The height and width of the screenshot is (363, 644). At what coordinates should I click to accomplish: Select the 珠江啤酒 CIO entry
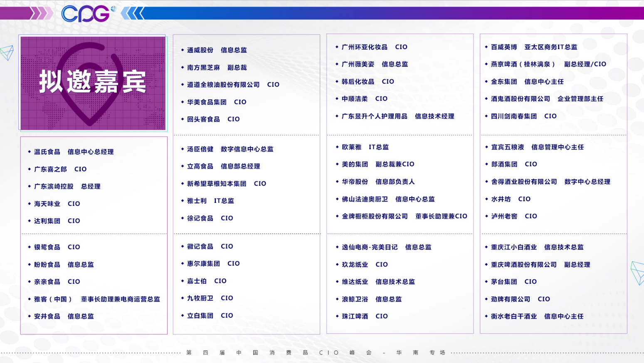pyautogui.click(x=365, y=316)
